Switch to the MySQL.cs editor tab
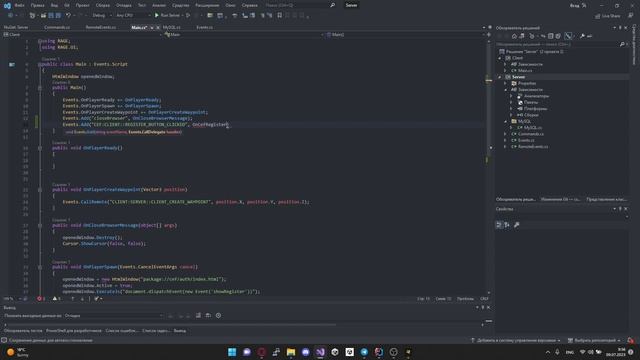The height and width of the screenshot is (360, 640). click(x=172, y=27)
